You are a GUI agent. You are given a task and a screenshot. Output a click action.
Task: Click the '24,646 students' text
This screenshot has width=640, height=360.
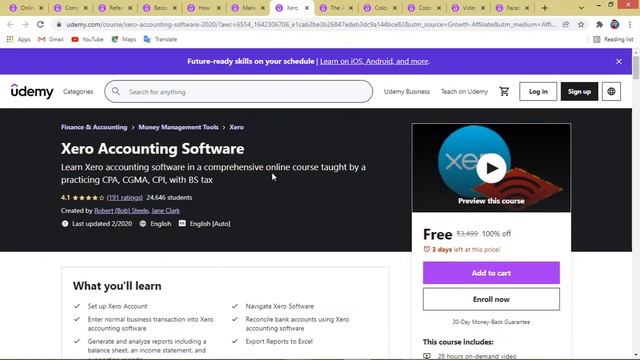(x=169, y=198)
